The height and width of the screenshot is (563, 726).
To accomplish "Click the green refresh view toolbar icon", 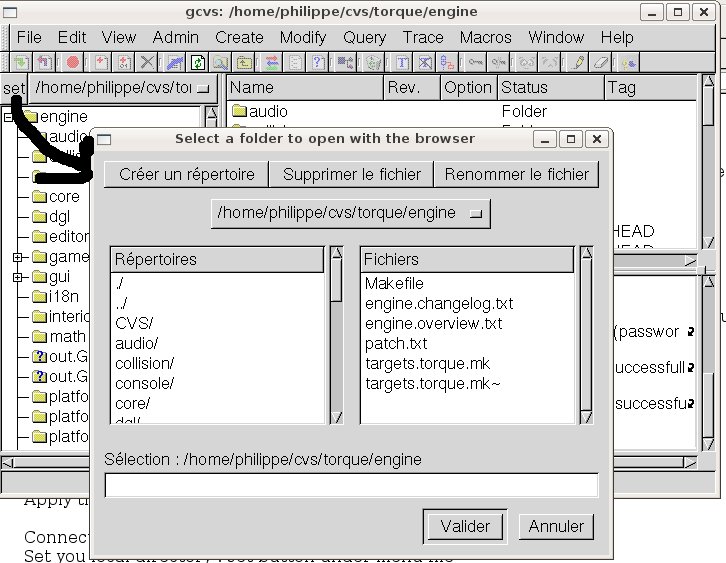I will pyautogui.click(x=198, y=62).
